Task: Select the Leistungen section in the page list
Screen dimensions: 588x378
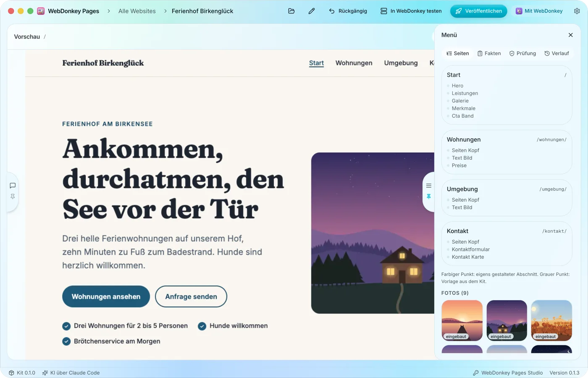Action: 465,93
